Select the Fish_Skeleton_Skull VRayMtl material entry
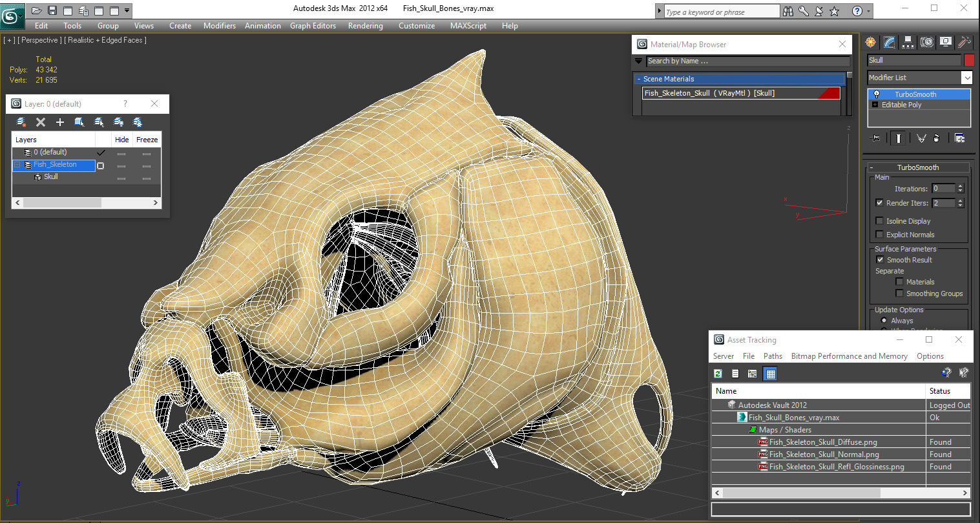Screen dimensions: 980x523 pos(741,93)
